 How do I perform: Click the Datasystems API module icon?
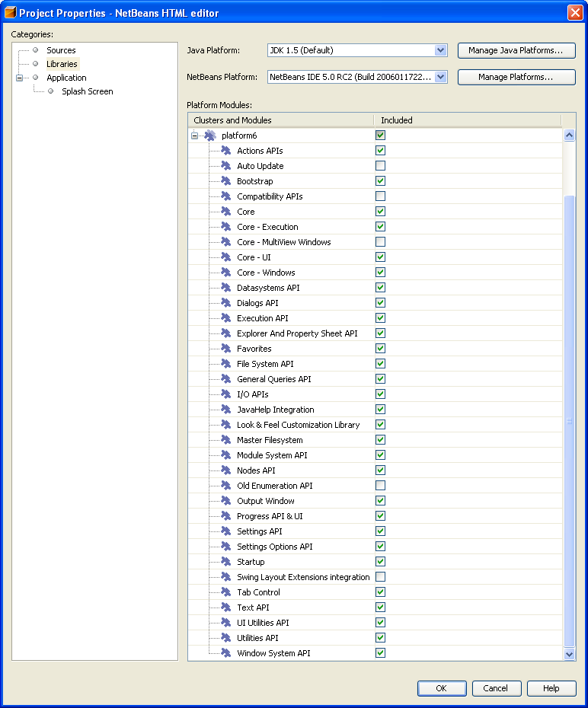tap(225, 288)
